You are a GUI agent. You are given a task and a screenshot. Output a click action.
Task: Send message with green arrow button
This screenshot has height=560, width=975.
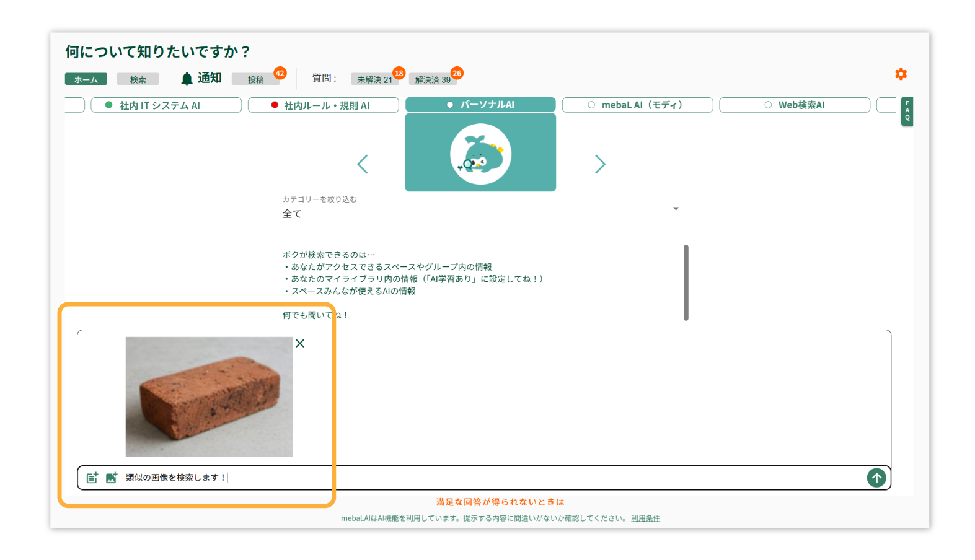tap(876, 478)
